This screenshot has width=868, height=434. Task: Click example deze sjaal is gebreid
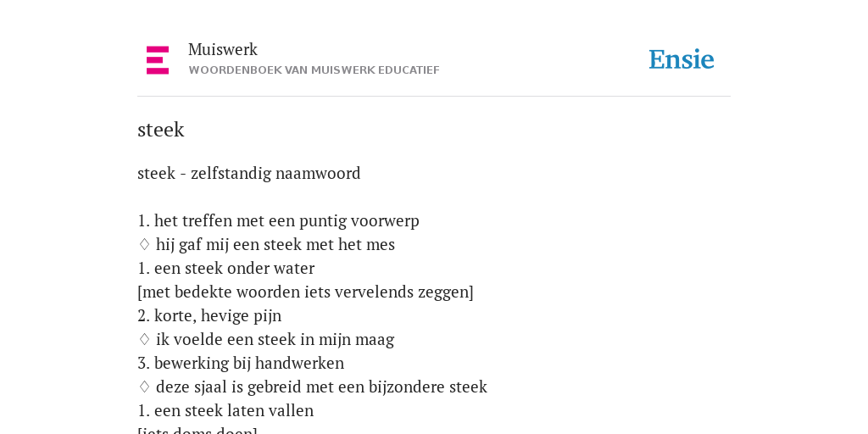tap(321, 387)
